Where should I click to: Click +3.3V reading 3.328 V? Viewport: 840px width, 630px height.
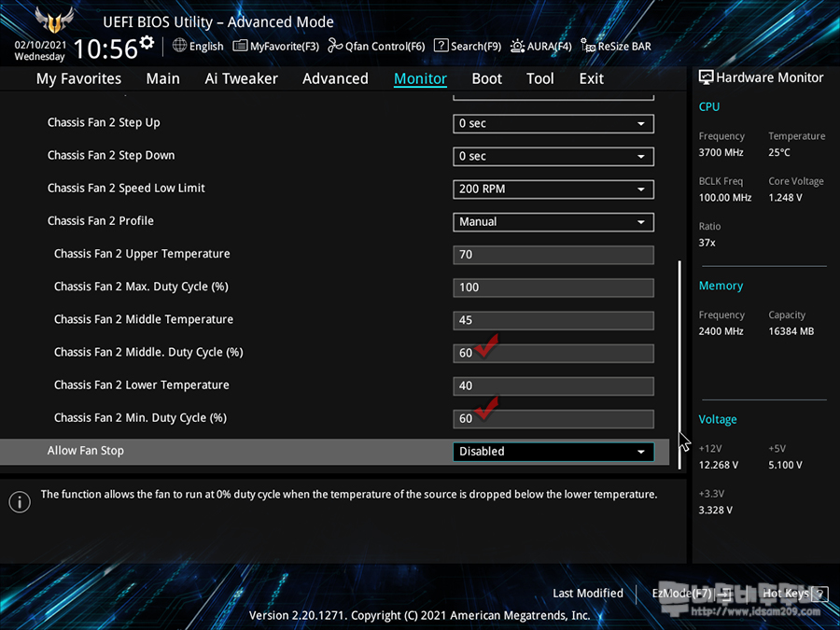tap(716, 510)
